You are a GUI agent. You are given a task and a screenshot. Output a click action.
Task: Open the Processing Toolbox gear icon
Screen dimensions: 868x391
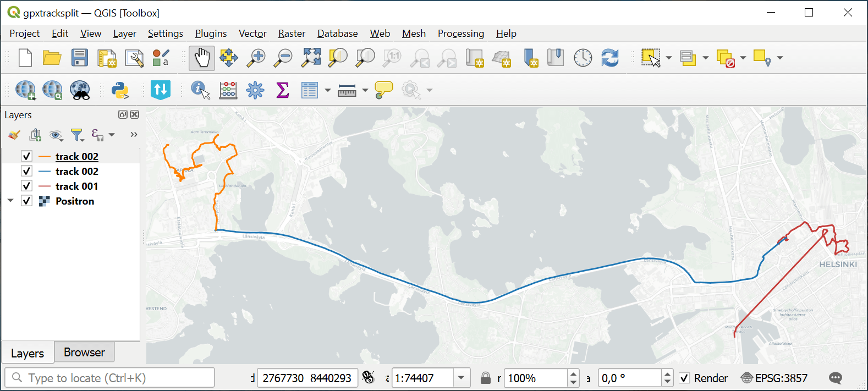tap(255, 90)
